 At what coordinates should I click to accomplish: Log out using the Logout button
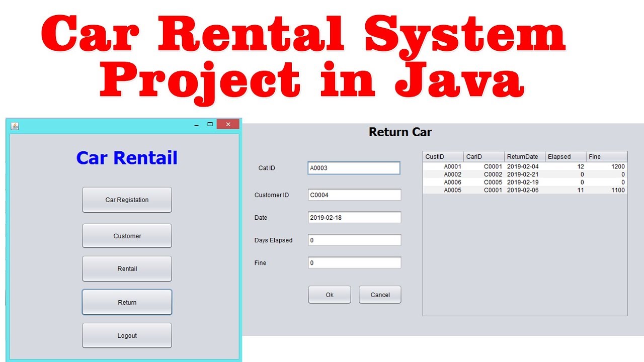coord(127,335)
